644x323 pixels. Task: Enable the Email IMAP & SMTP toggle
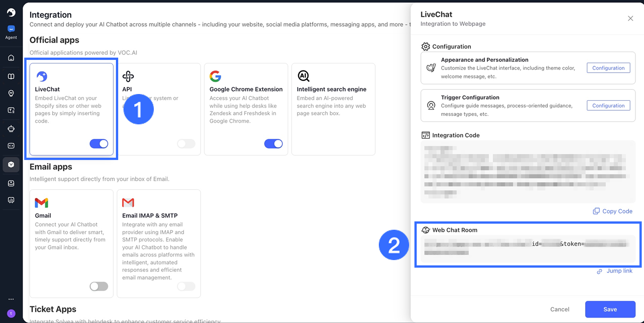click(x=186, y=286)
